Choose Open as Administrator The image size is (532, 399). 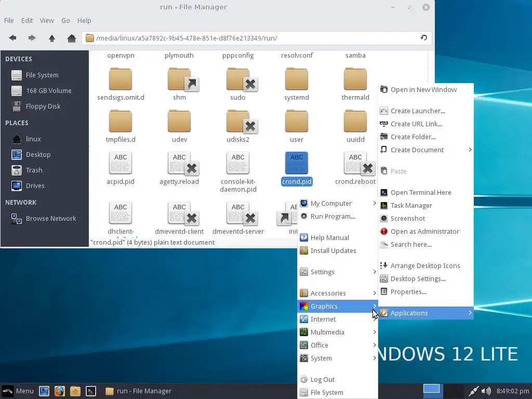point(426,231)
